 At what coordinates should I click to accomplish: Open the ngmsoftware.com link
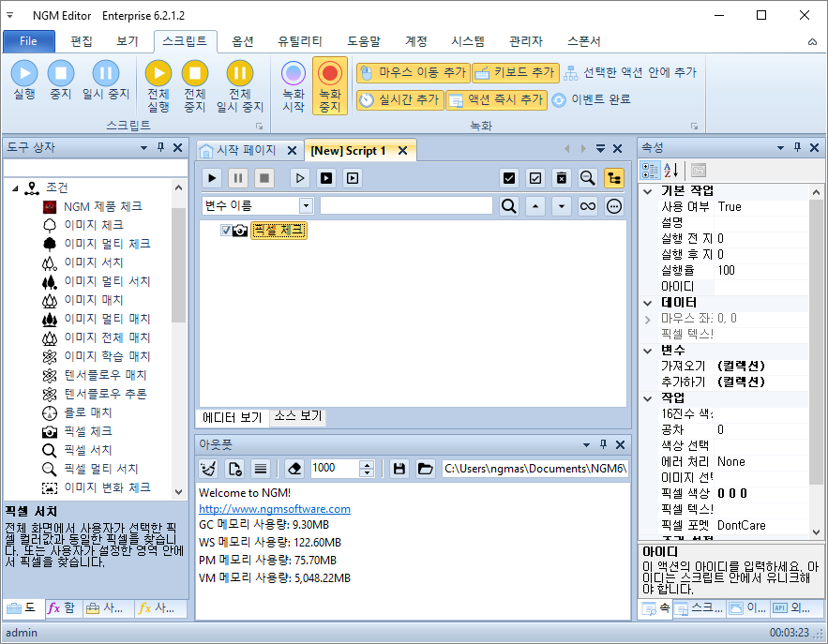click(x=275, y=509)
